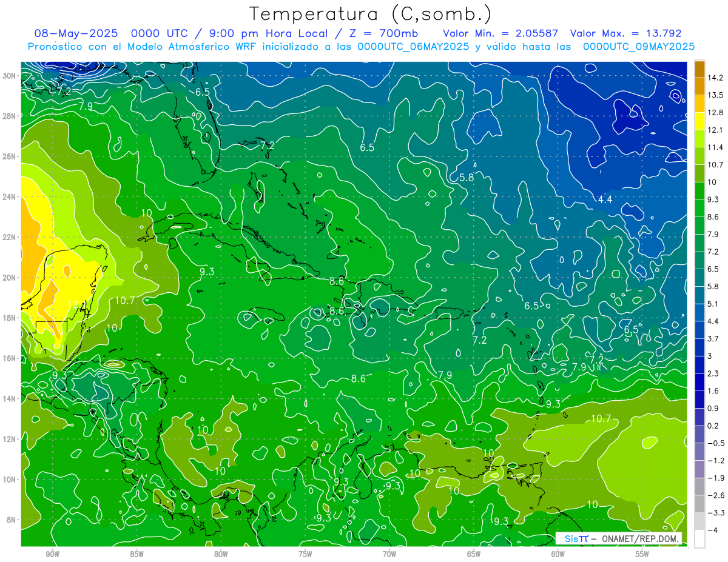
Task: Click the green swatch between 9.3 and 8.6
Action: pos(699,209)
